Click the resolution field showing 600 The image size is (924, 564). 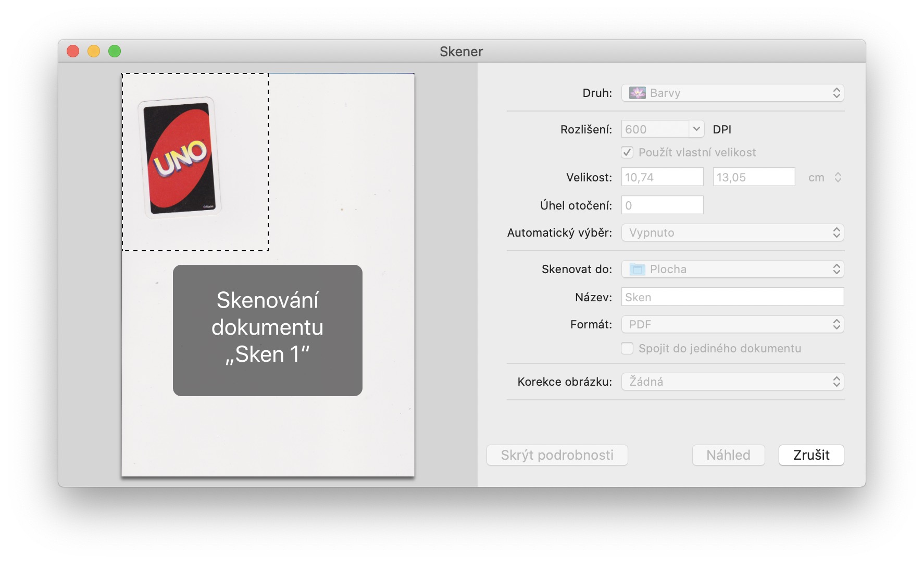tap(655, 129)
